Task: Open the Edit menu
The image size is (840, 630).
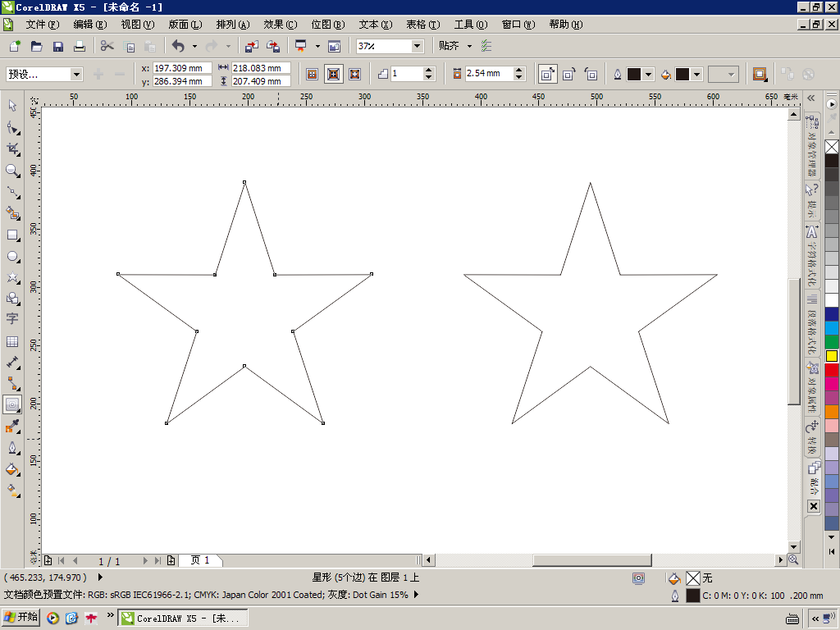Action: click(90, 25)
